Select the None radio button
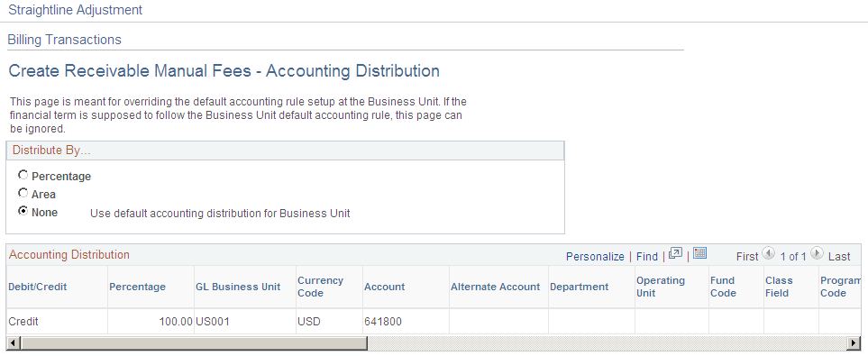 pyautogui.click(x=23, y=211)
